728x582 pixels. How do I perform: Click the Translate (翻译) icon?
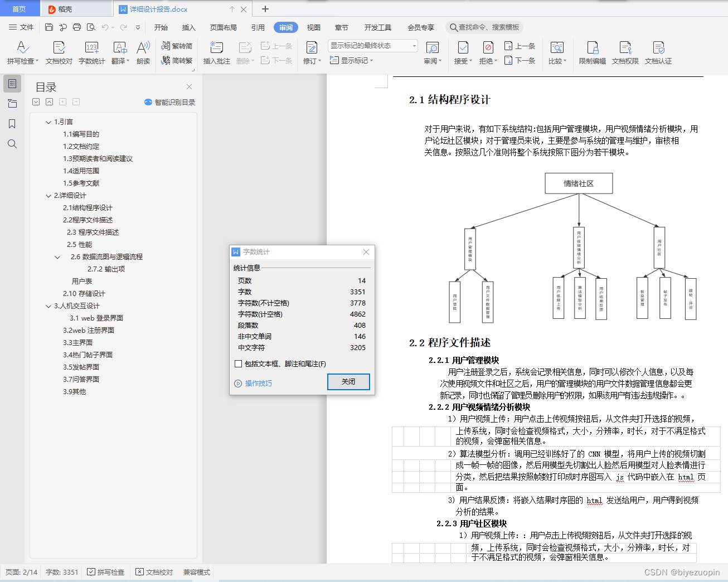tap(120, 48)
